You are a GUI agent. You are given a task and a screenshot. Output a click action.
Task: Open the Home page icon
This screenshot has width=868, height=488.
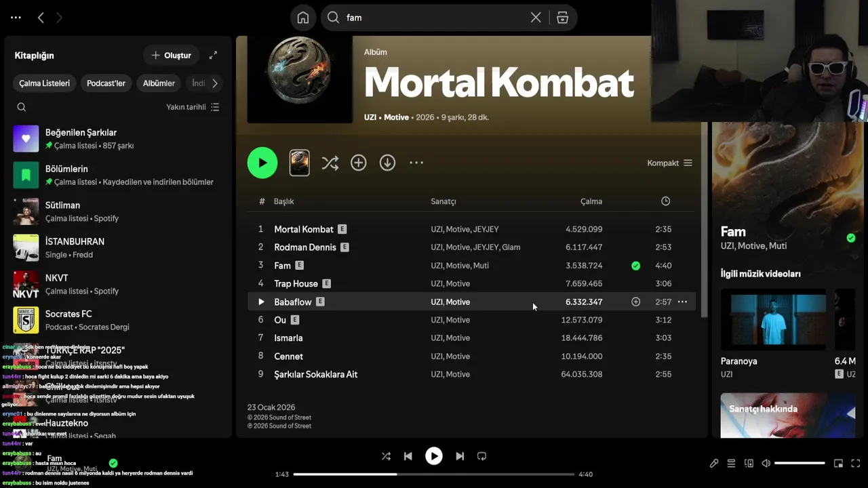pos(303,18)
